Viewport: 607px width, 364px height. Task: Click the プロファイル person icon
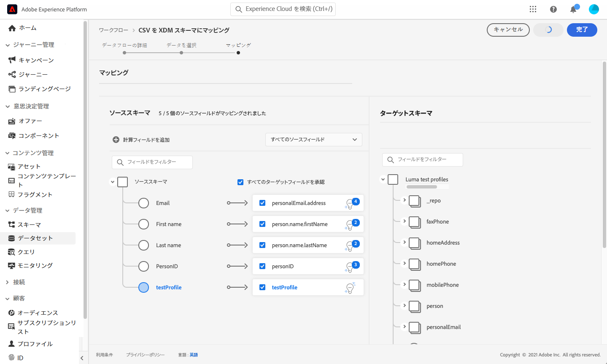(x=11, y=344)
